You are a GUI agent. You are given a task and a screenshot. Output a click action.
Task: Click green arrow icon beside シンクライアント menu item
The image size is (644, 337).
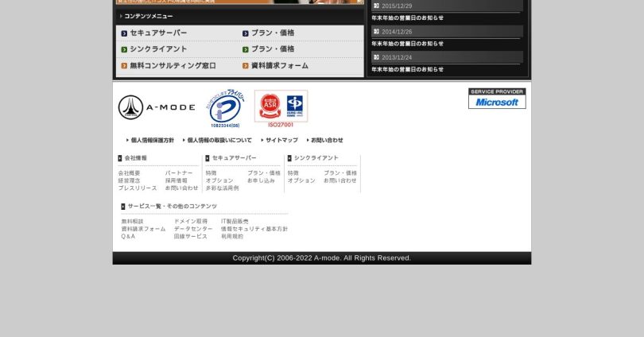pos(124,49)
